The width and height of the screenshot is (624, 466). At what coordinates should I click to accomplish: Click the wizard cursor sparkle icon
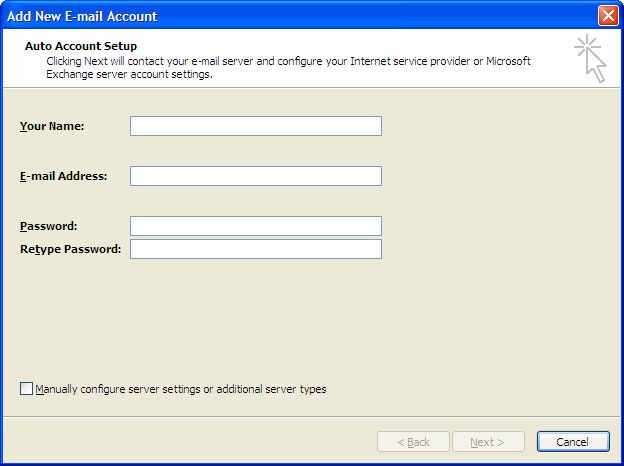(591, 58)
